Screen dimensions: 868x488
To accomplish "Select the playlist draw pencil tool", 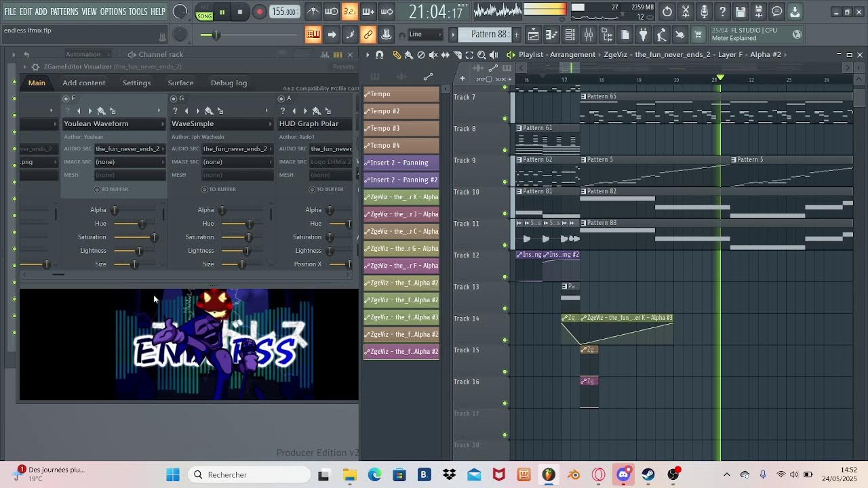I will [397, 55].
